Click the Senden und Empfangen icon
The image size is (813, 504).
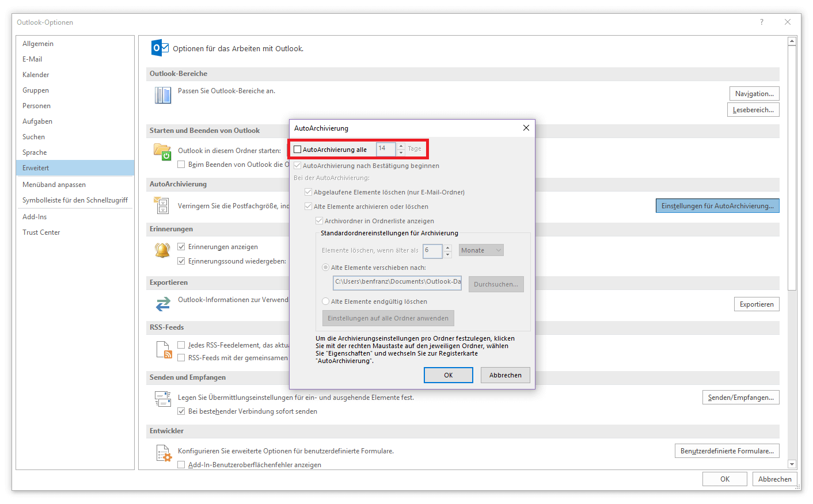click(163, 399)
